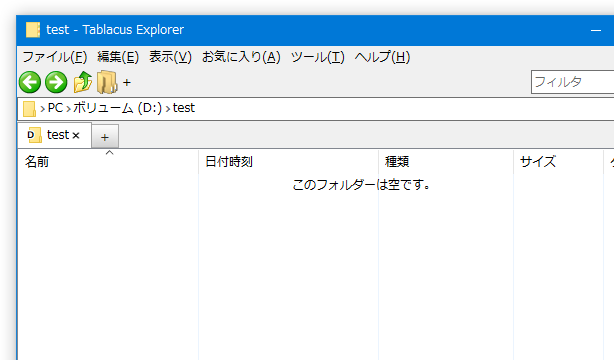Sort by the サイズ column header
The width and height of the screenshot is (614, 360).
558,161
